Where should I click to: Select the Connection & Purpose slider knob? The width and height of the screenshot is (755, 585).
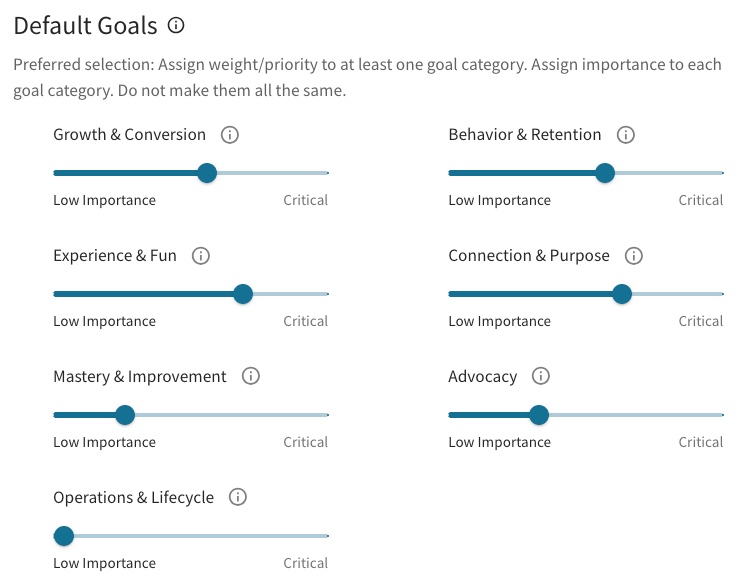[x=622, y=294]
